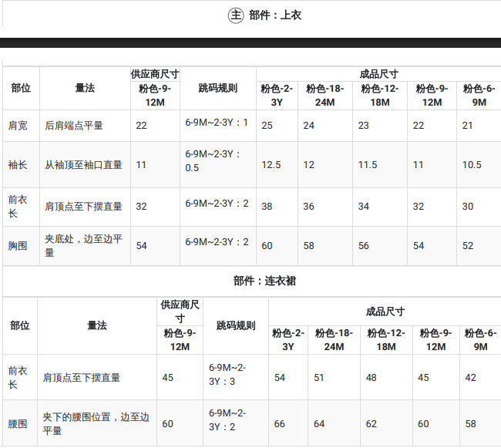Click value 62 in 腰围 row
The image size is (501, 448).
click(371, 424)
